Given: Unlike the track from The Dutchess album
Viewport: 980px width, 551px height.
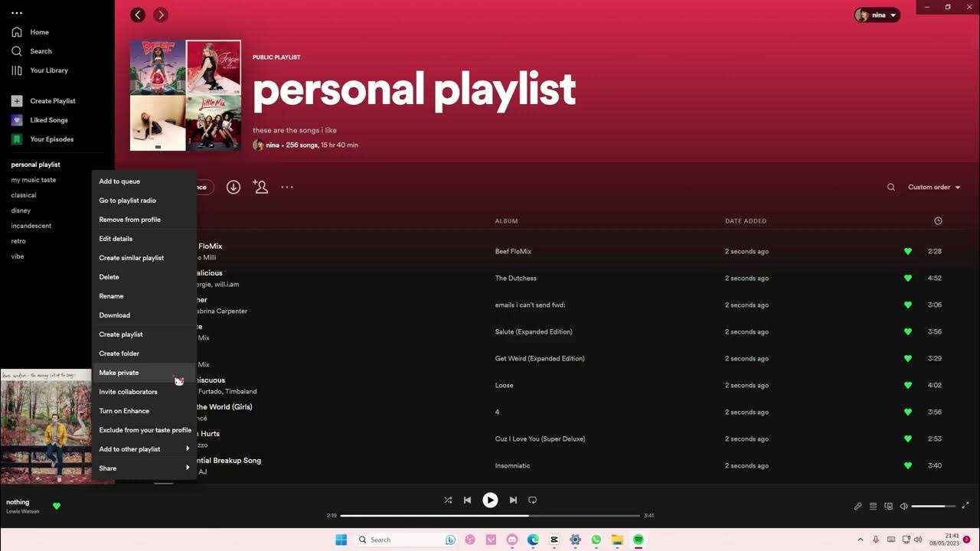Looking at the screenshot, I should [x=908, y=278].
